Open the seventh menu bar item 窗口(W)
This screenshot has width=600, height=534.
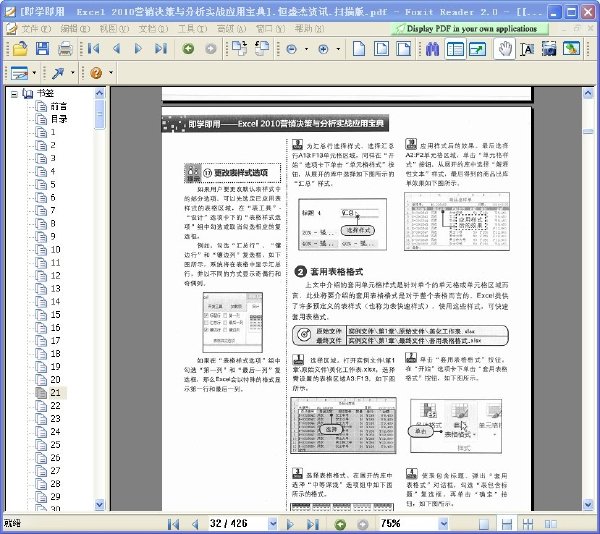(x=270, y=29)
